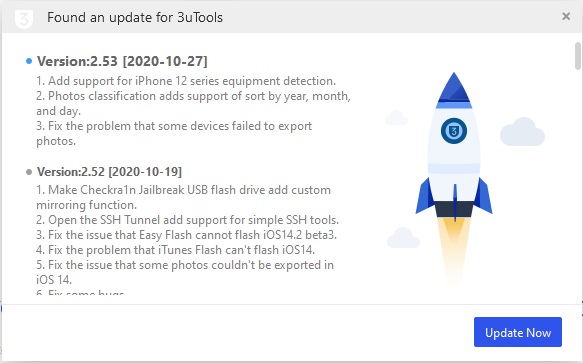583x363 pixels.
Task: Click the vertical scrollbar thumb
Action: 577,56
